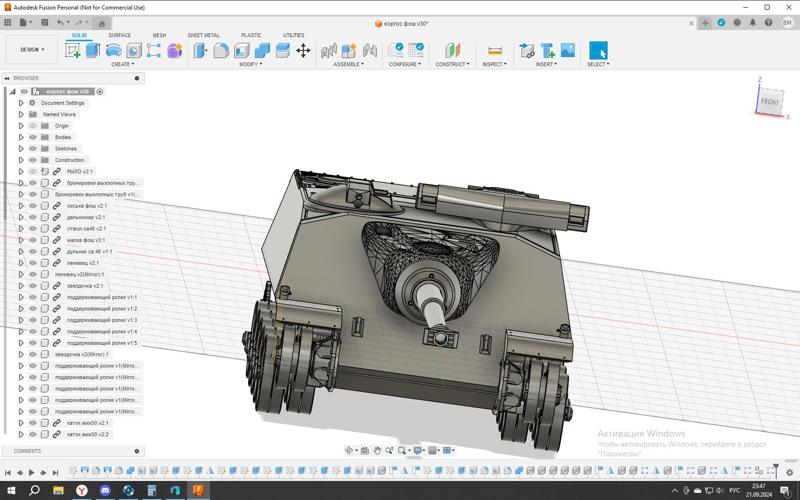Viewport: 800px width, 500px height.
Task: Open the MODIFY dropdown menu
Action: coord(250,64)
